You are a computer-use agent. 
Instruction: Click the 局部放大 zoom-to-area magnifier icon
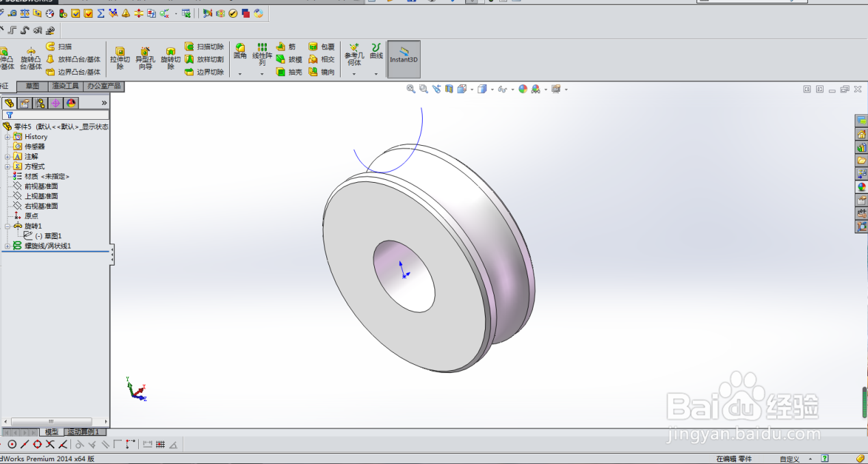[424, 89]
